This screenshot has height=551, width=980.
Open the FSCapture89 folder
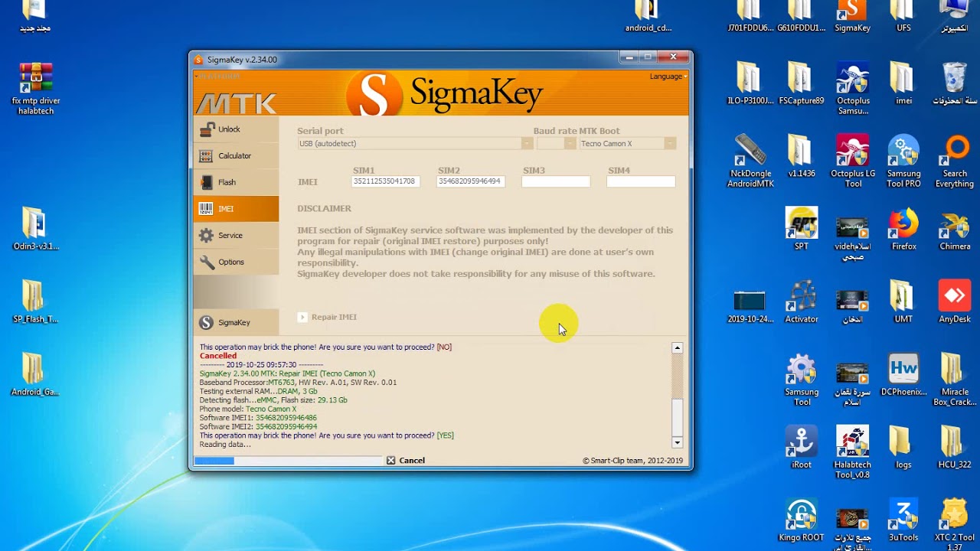[801, 83]
